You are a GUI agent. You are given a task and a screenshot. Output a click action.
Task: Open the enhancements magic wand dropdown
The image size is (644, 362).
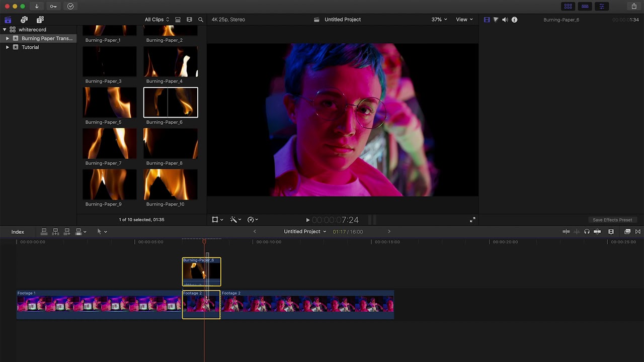click(x=235, y=220)
